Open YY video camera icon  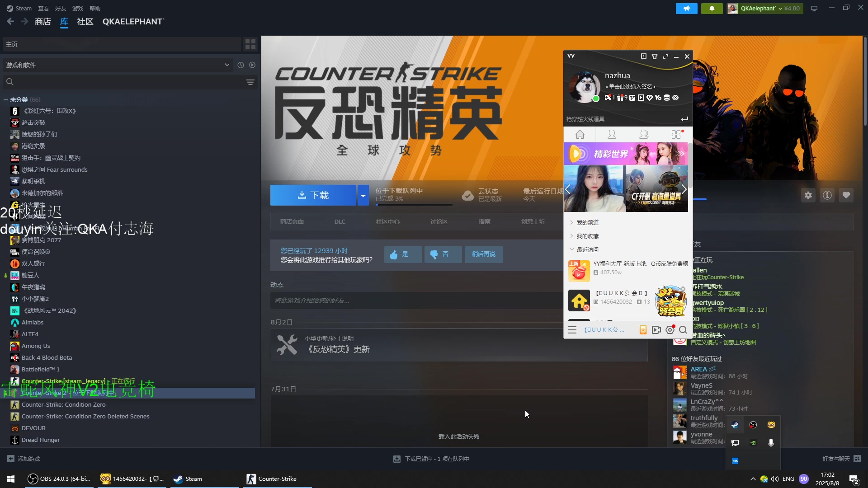coord(656,330)
